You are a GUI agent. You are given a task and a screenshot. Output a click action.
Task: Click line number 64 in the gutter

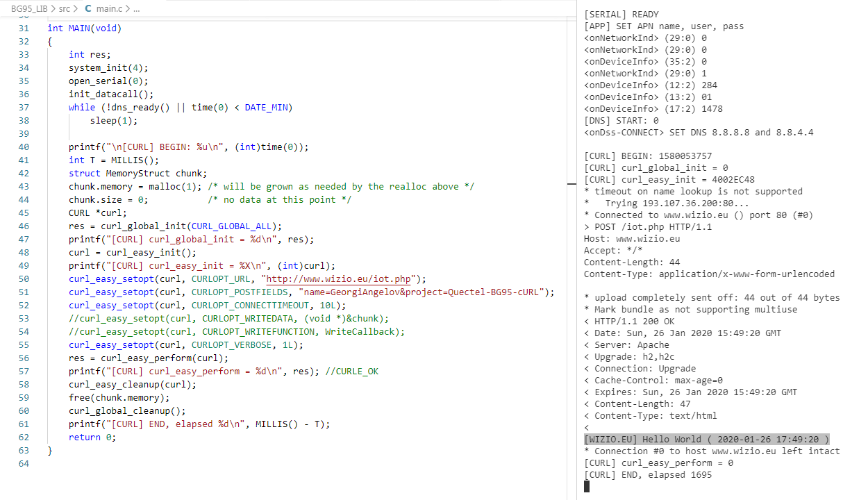pyautogui.click(x=24, y=464)
